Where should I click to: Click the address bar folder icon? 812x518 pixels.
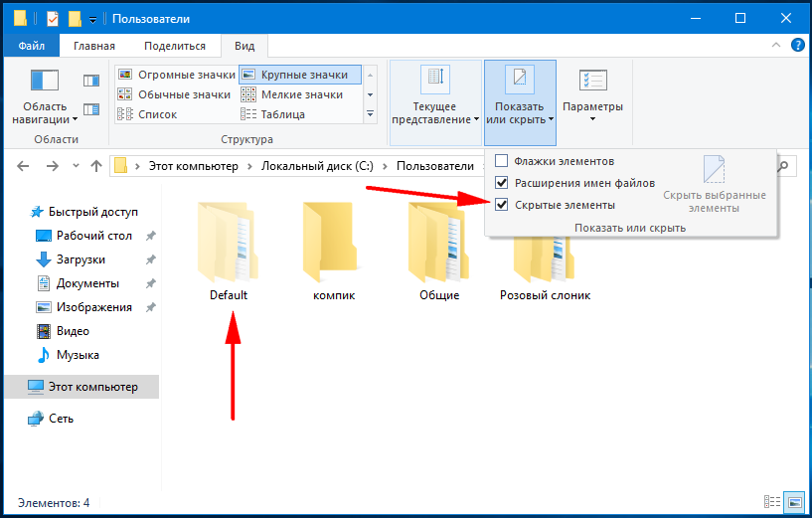[120, 166]
